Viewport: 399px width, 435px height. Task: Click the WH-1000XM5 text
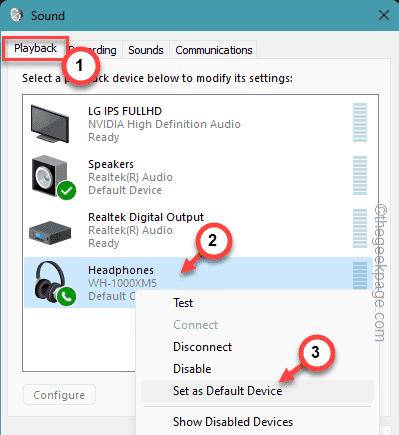click(122, 283)
